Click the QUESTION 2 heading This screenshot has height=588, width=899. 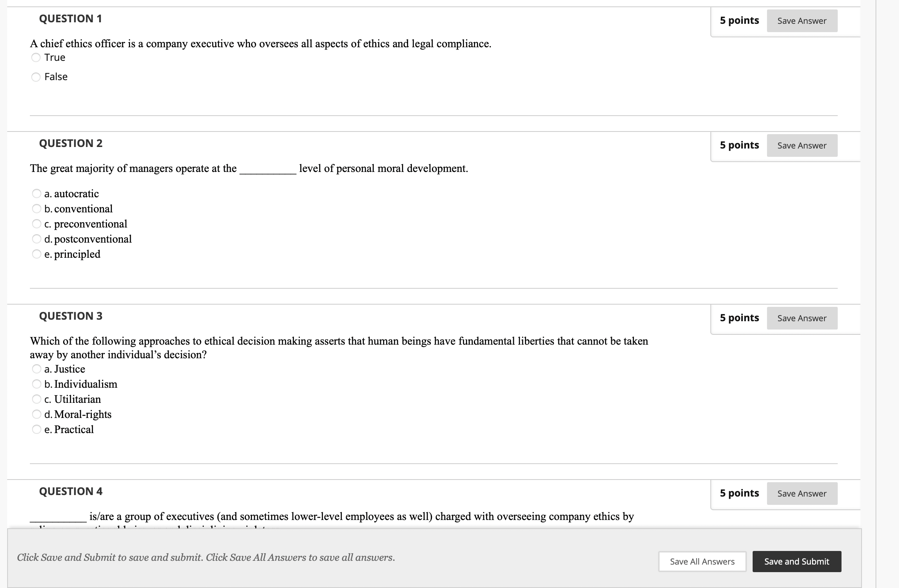click(70, 143)
